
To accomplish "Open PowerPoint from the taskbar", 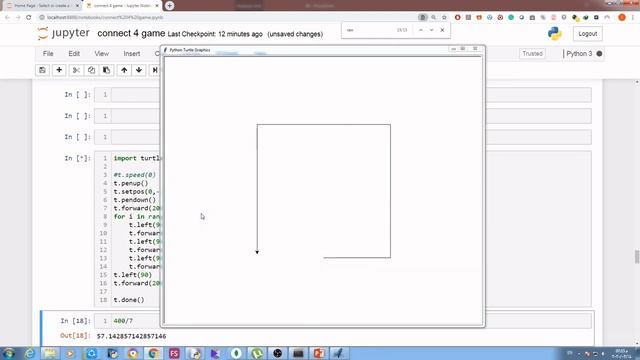I will 319,353.
